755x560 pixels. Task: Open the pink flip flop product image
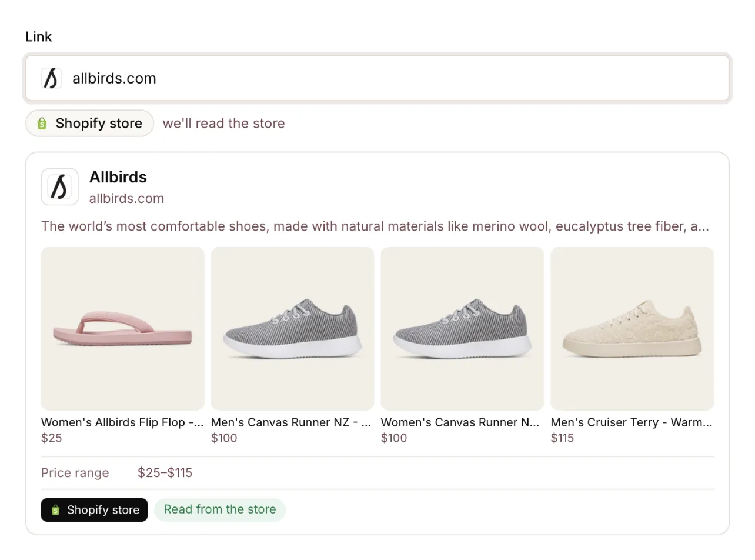click(x=123, y=329)
